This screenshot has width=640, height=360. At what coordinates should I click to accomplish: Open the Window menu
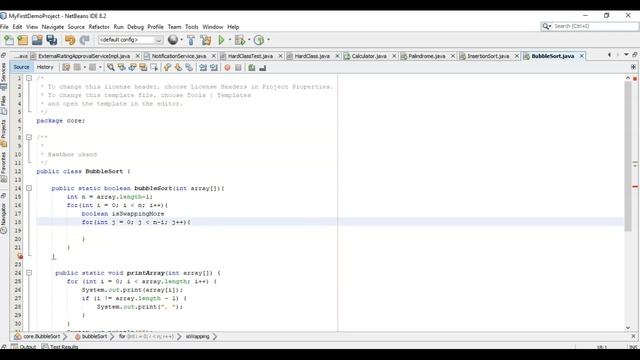coord(213,27)
